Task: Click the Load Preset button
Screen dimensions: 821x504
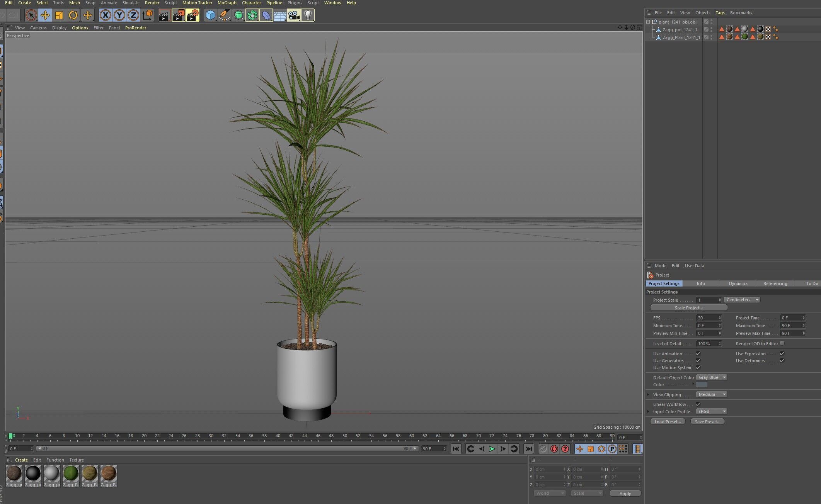Action: pyautogui.click(x=668, y=422)
